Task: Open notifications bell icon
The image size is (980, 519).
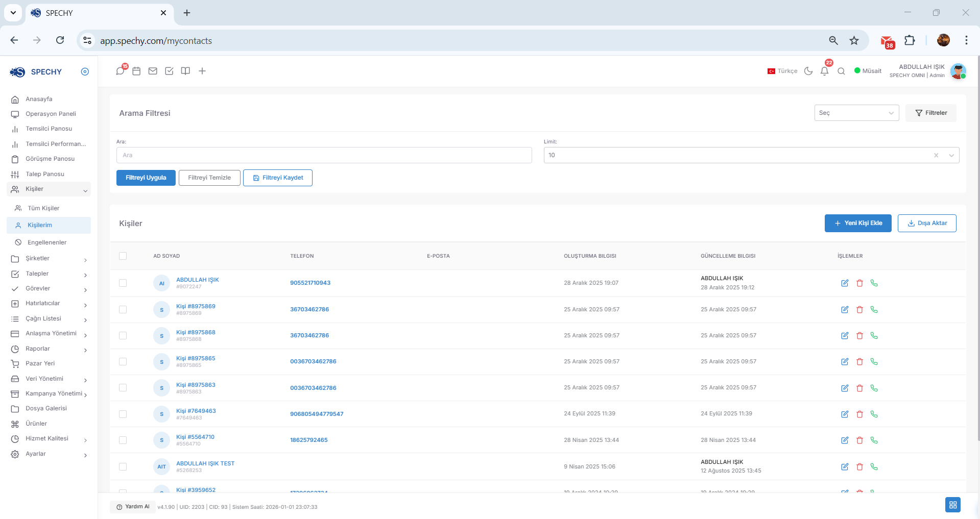Action: [824, 71]
